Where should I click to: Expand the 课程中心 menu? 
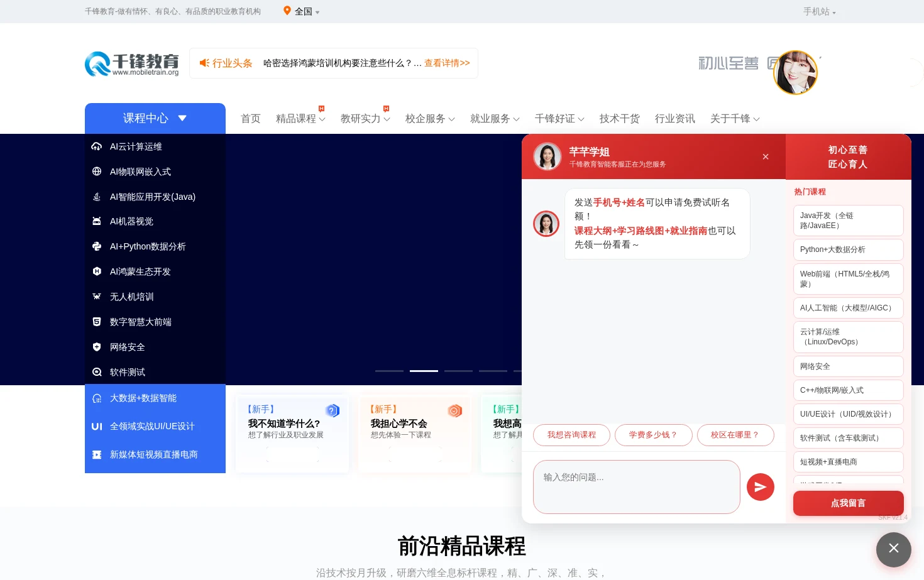click(155, 118)
